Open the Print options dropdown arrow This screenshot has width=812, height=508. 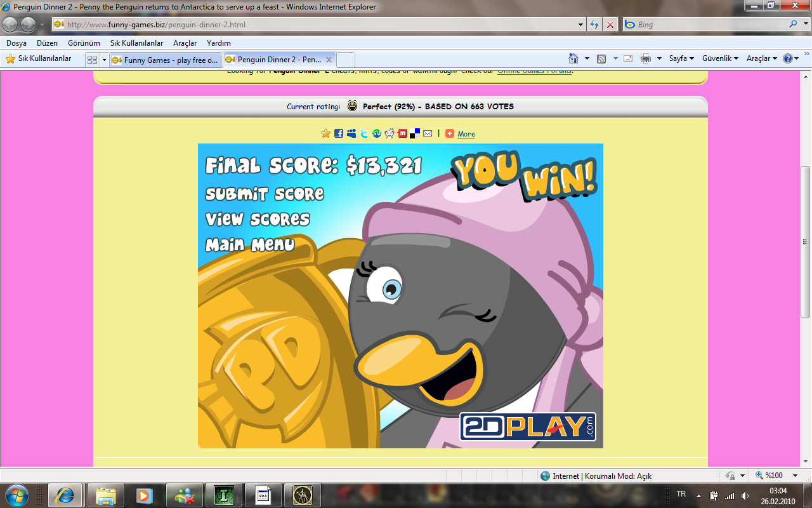(x=659, y=58)
